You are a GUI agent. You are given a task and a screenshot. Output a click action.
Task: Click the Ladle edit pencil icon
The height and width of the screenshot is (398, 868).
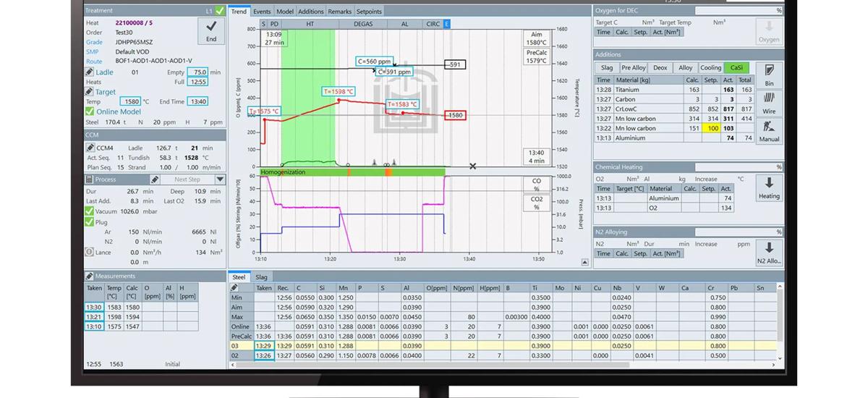click(x=90, y=72)
